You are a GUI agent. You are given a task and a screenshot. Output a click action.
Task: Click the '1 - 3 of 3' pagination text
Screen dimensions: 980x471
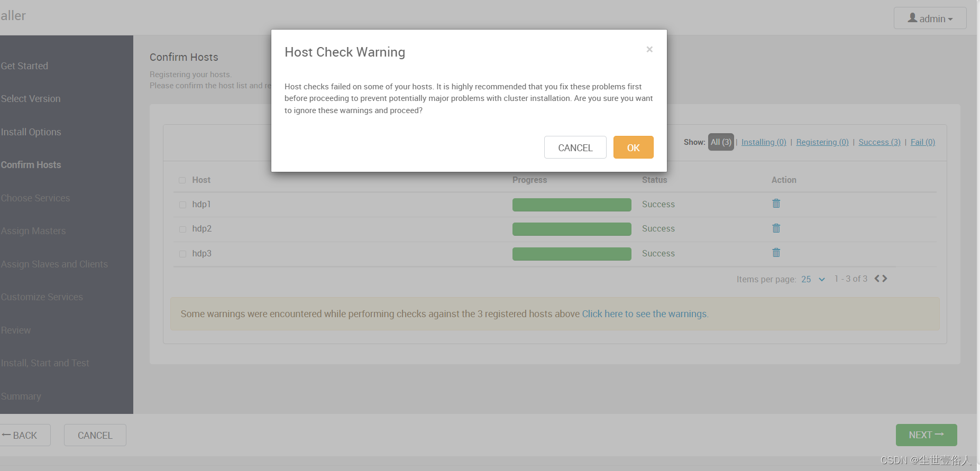(851, 279)
